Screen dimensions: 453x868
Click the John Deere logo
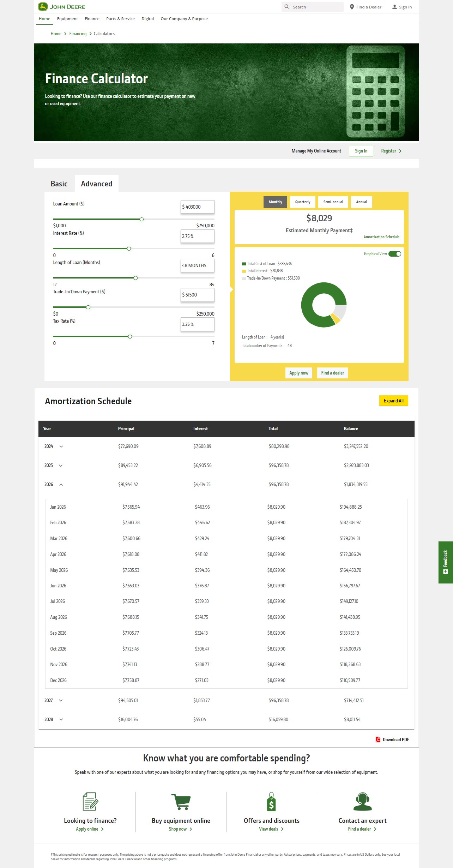61,7
